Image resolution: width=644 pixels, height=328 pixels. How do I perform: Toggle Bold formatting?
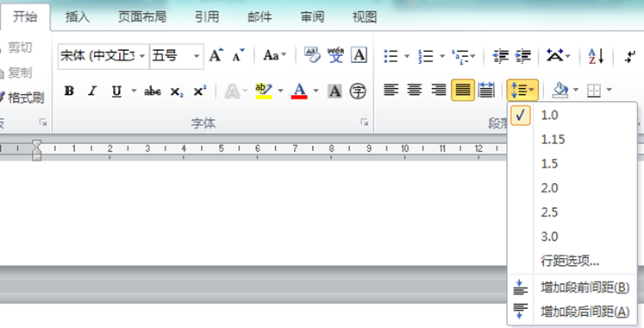[69, 91]
